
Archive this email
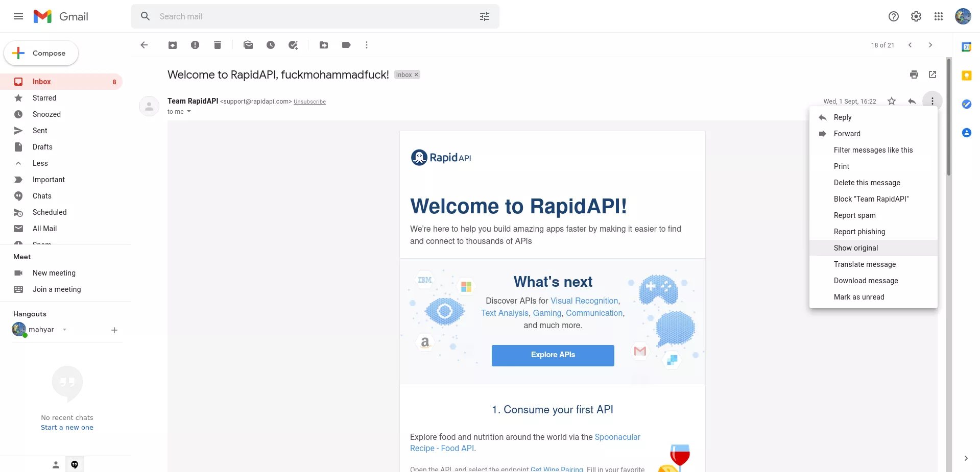point(173,45)
